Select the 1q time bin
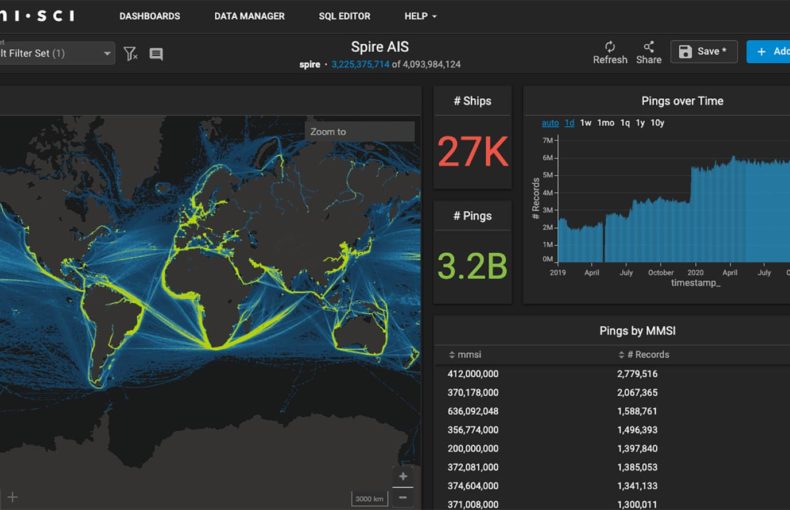 (x=625, y=123)
